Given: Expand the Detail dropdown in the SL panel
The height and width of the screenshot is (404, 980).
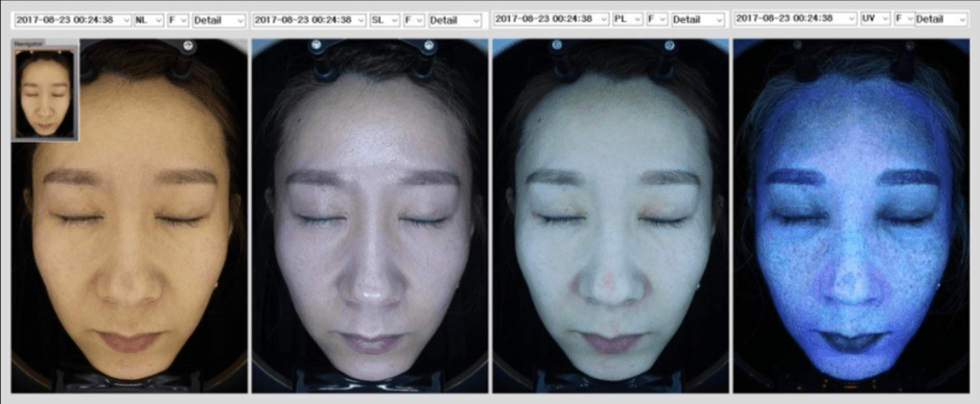Looking at the screenshot, I should [x=455, y=19].
